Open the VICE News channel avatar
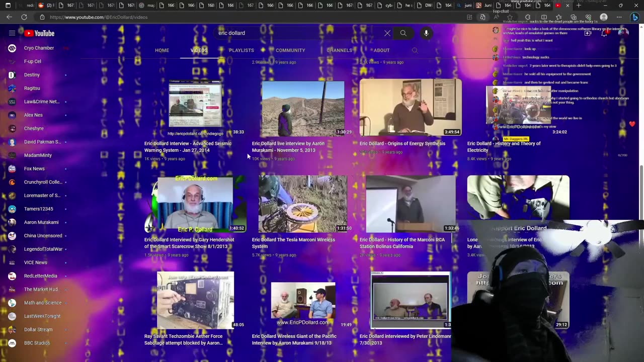The height and width of the screenshot is (362, 644). 12,262
